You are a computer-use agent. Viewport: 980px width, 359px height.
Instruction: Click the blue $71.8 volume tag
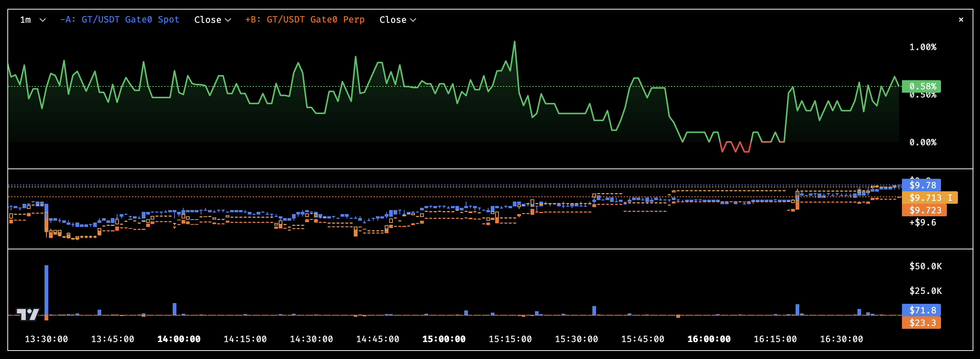click(x=921, y=310)
